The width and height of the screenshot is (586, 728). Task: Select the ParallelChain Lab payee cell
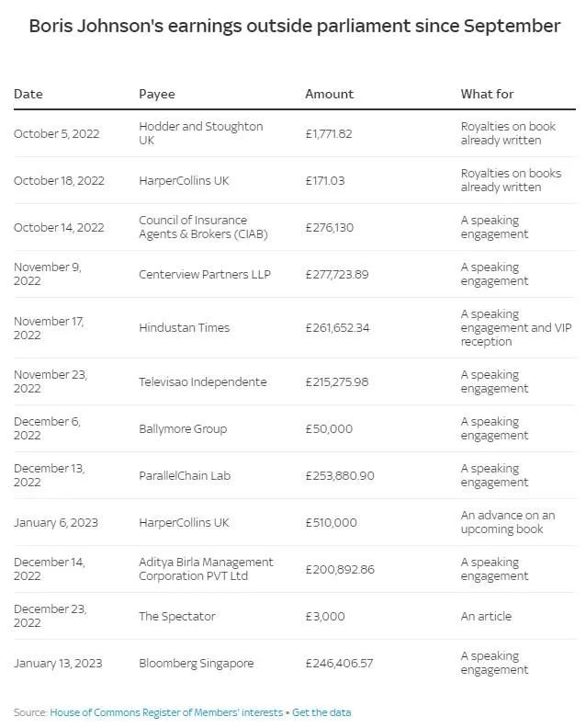point(185,476)
